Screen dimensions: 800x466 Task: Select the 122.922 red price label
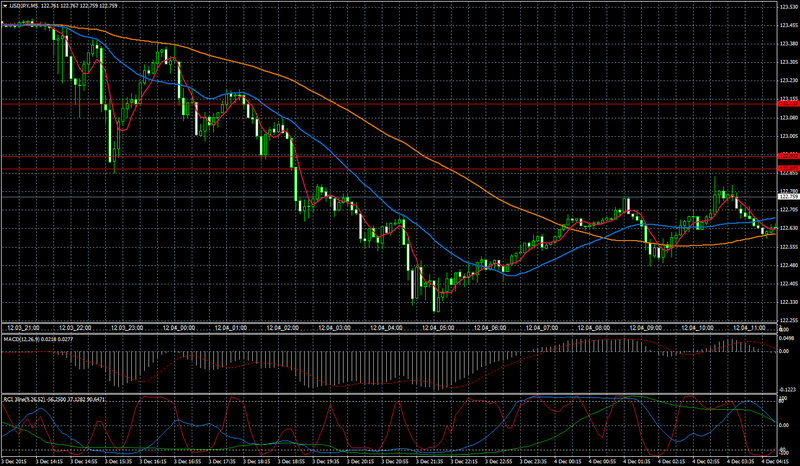(788, 156)
